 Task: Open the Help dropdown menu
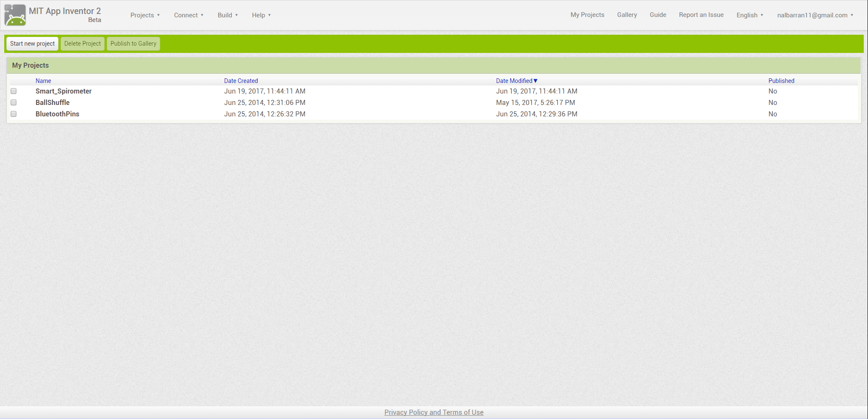pyautogui.click(x=261, y=15)
